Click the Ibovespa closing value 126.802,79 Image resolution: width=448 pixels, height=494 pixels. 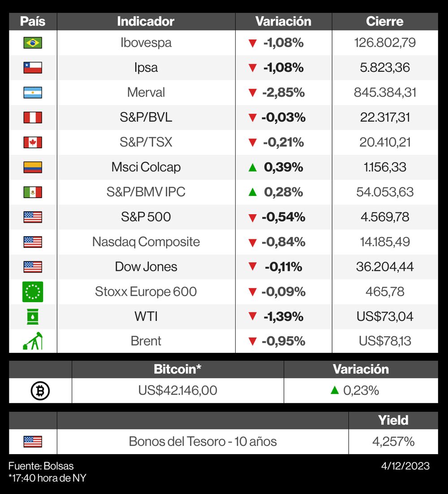click(x=385, y=43)
